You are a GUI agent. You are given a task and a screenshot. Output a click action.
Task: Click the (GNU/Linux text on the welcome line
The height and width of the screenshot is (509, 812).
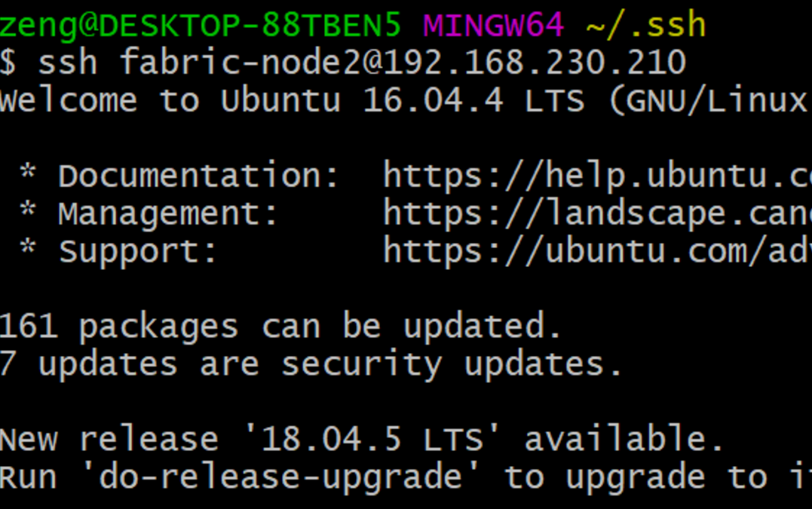709,100
